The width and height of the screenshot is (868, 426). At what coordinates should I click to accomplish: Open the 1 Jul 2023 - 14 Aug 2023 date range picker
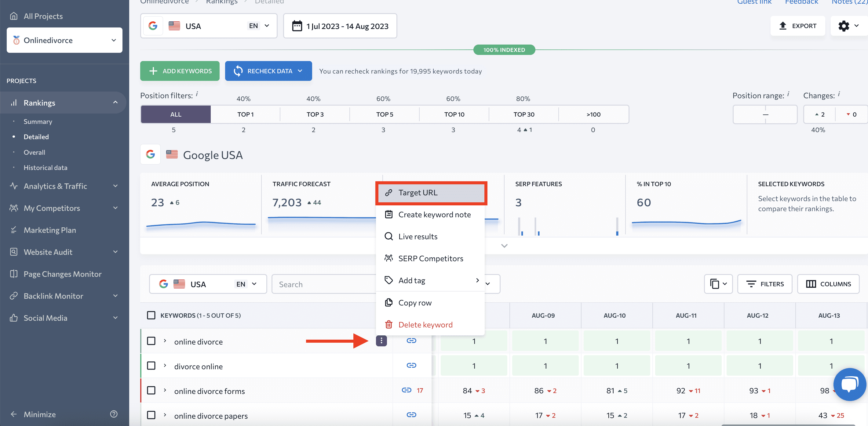click(x=340, y=26)
